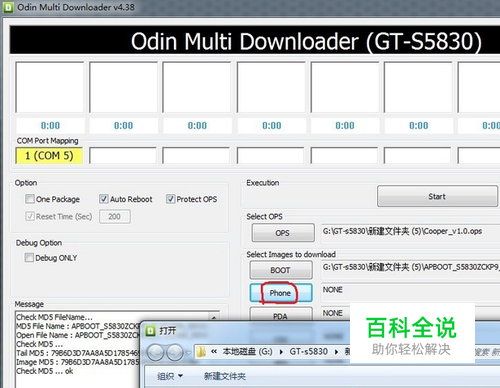This screenshot has height=388, width=500.
Task: Click 'Check MD5 ... ok' message line
Action: [x=45, y=371]
